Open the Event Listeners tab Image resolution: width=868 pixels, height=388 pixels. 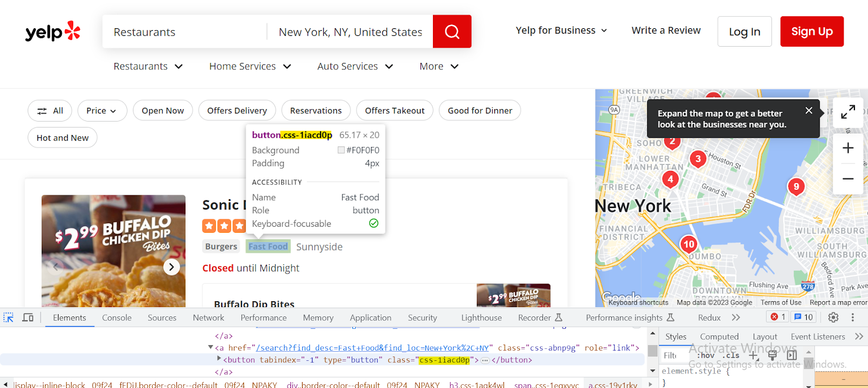coord(818,336)
